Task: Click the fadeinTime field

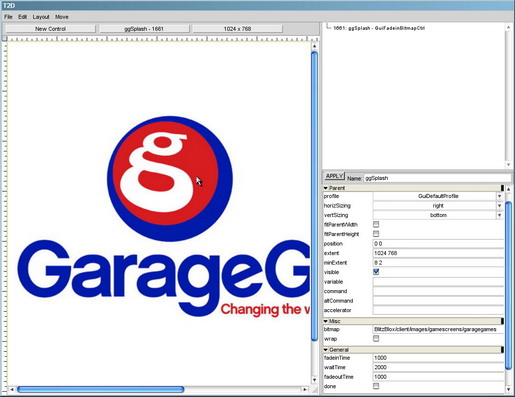Action: pyautogui.click(x=438, y=358)
